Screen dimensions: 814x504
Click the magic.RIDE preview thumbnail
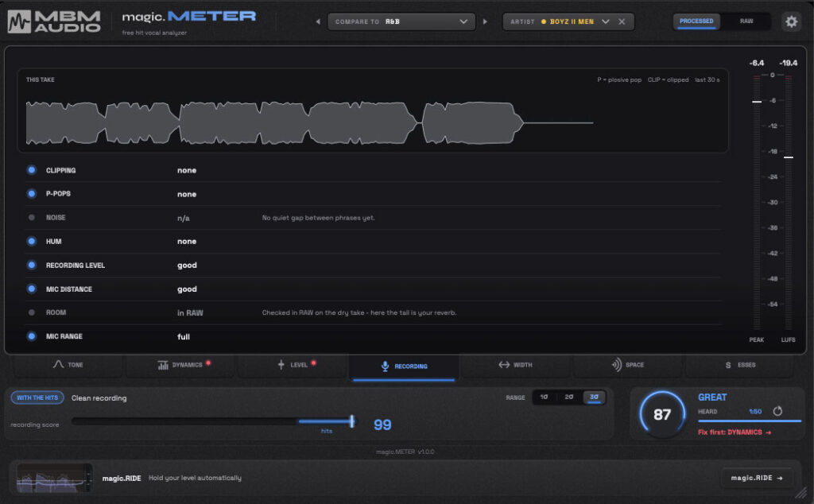tap(54, 478)
